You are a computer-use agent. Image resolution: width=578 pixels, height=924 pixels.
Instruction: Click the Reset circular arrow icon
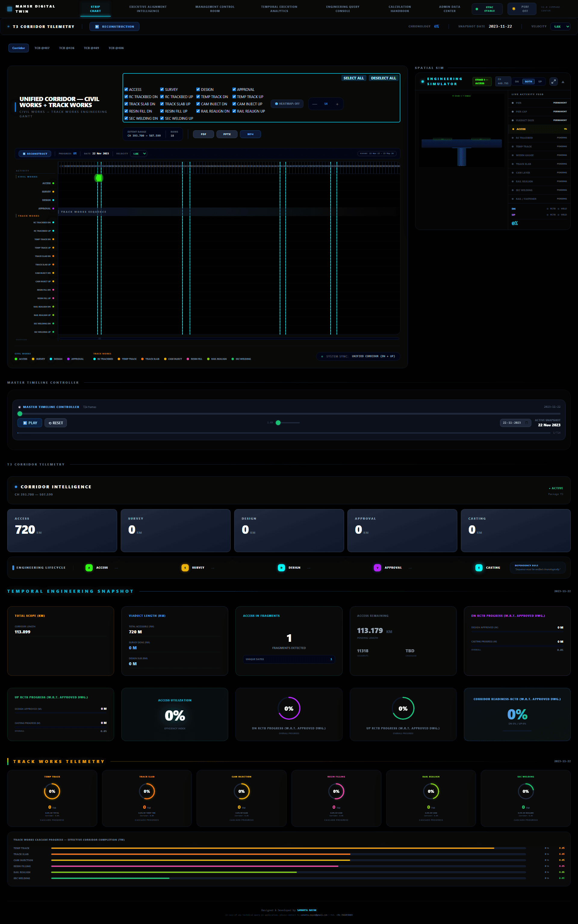tap(50, 423)
